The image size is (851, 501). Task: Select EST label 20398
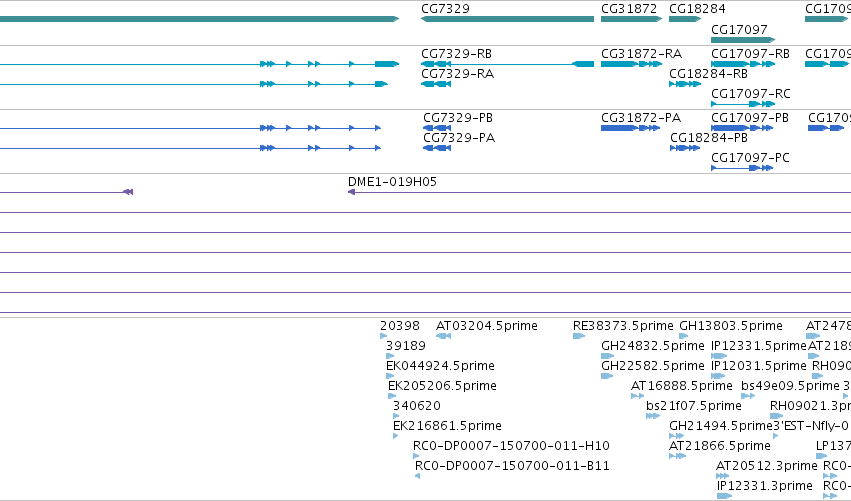point(400,326)
